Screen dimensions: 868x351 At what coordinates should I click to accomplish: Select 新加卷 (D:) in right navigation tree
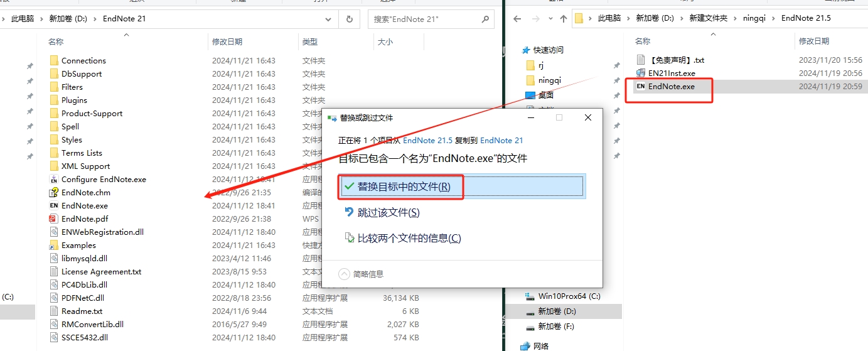click(x=557, y=311)
